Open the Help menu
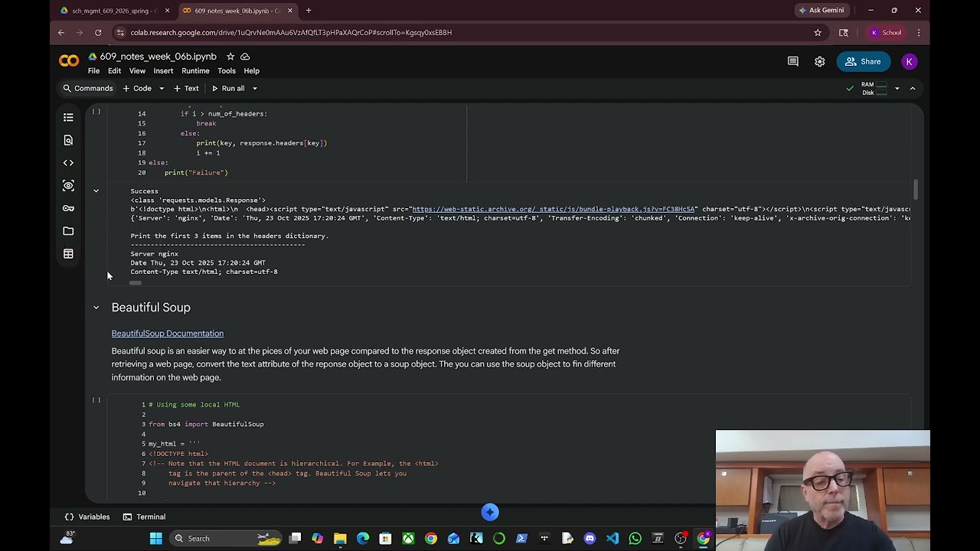 click(251, 70)
